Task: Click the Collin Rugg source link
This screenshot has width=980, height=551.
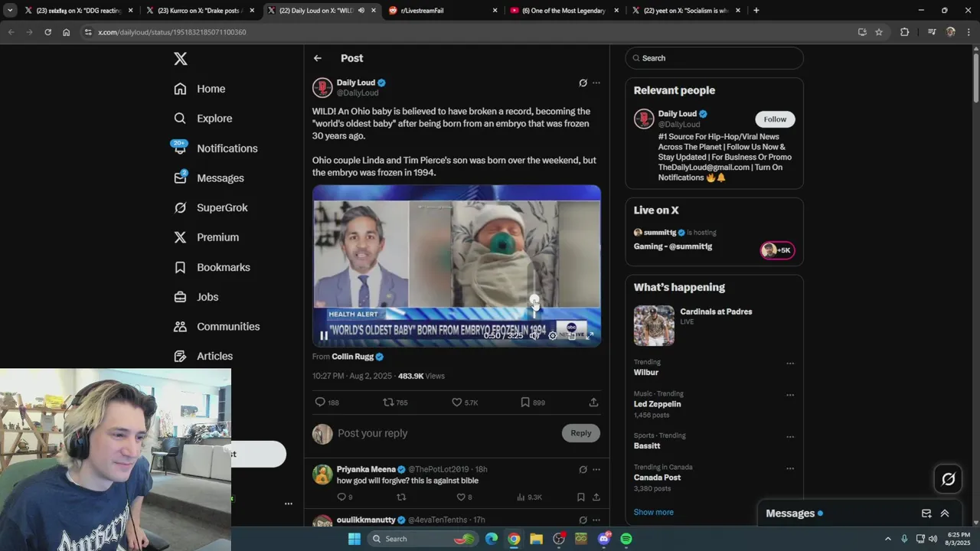Action: point(352,357)
